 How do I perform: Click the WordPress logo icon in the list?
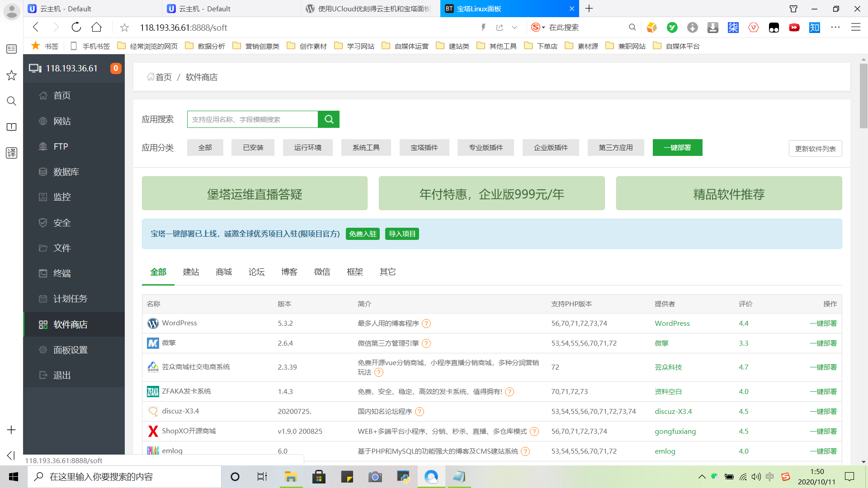click(x=153, y=324)
